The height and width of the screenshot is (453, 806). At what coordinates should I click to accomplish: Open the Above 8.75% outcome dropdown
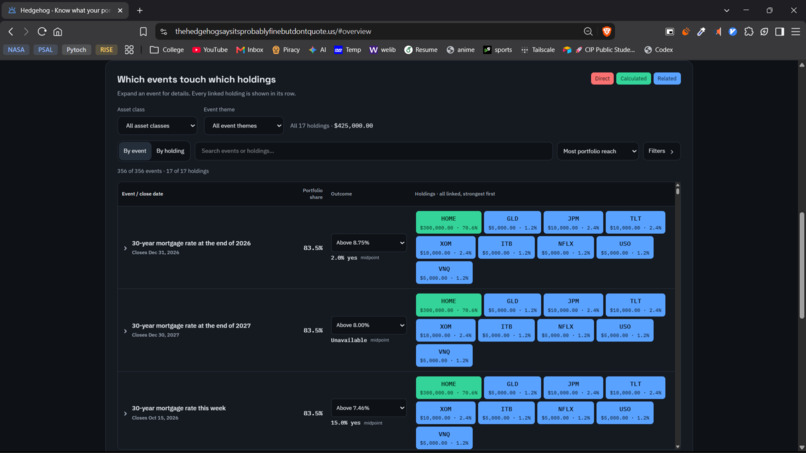coord(369,243)
